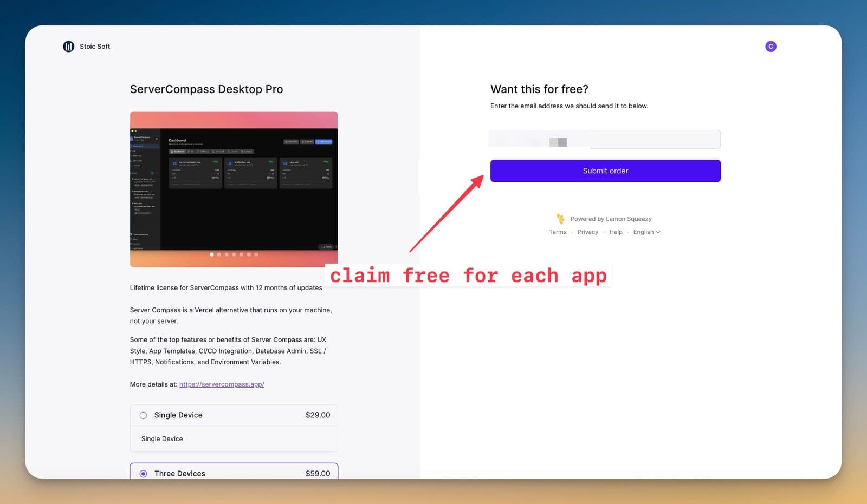Jump to the last carousel dot
Viewport: 867px width, 504px height.
click(x=256, y=254)
